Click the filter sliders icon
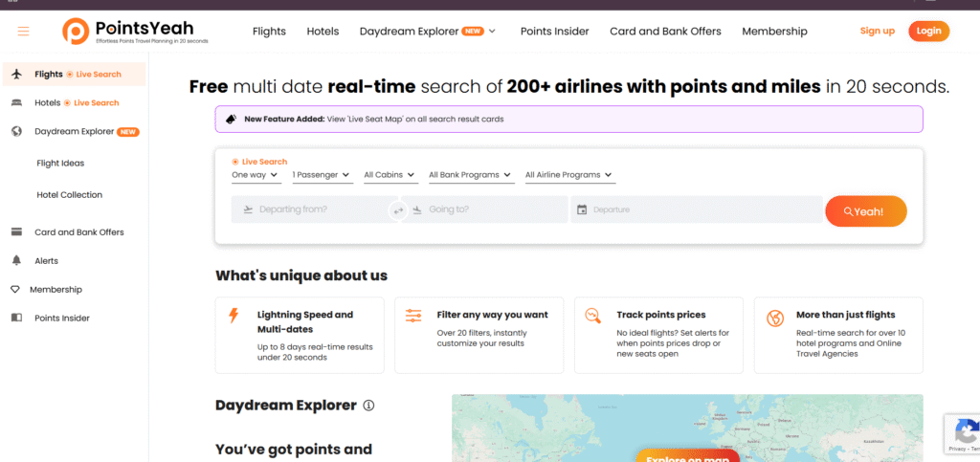This screenshot has width=980, height=462. click(413, 316)
